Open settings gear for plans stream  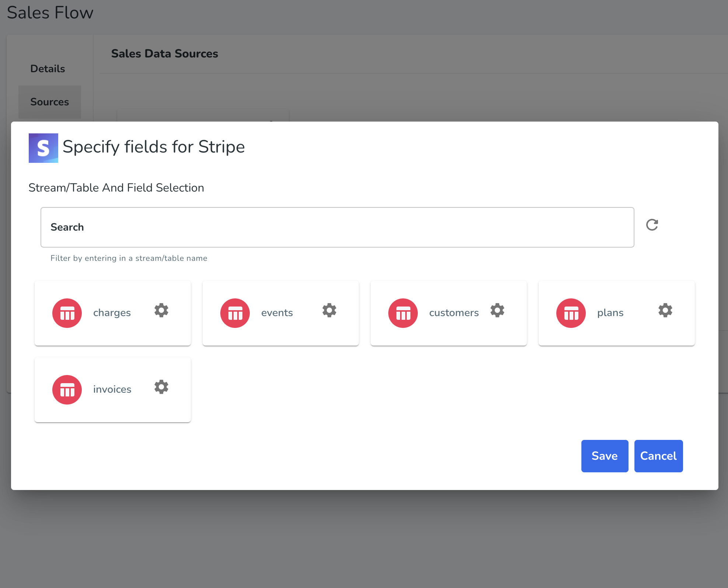coord(665,311)
